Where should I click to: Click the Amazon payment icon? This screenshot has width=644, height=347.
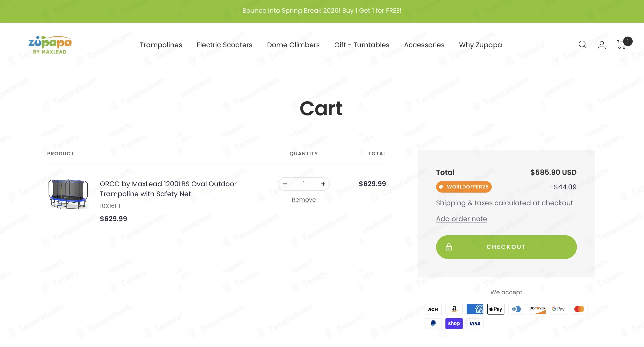point(454,309)
